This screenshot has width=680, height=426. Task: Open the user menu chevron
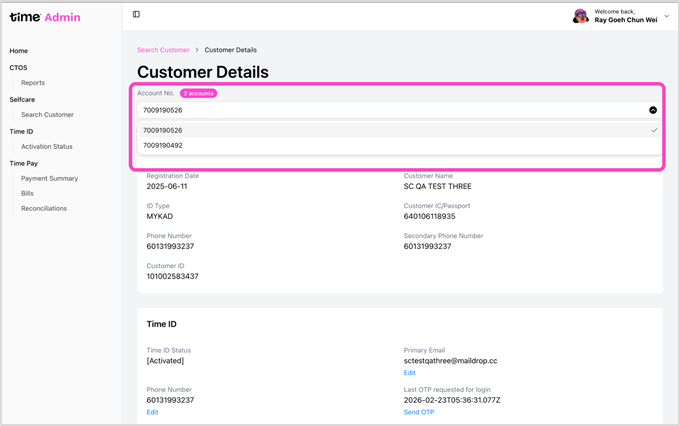pyautogui.click(x=667, y=16)
